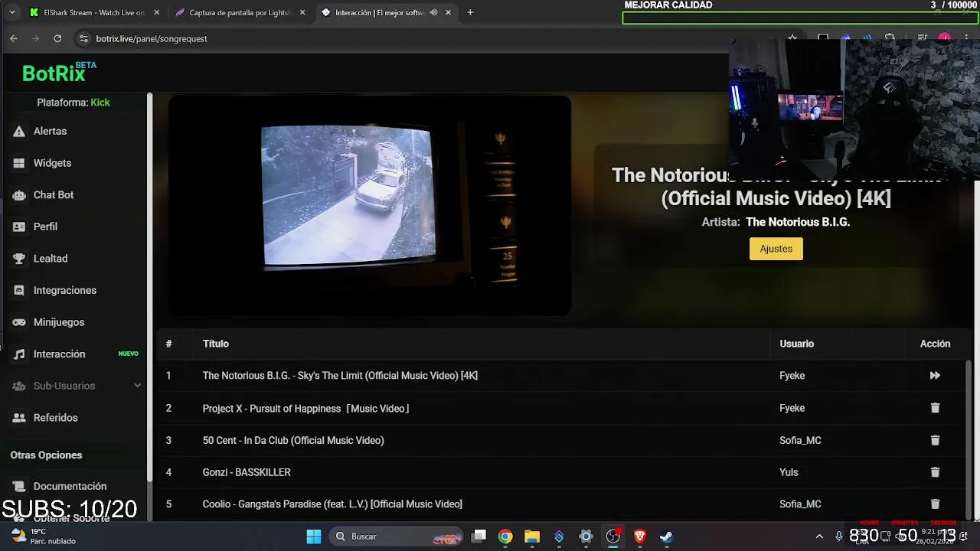Close the Captura de pantalla tab
This screenshot has height=551, width=980.
[302, 12]
